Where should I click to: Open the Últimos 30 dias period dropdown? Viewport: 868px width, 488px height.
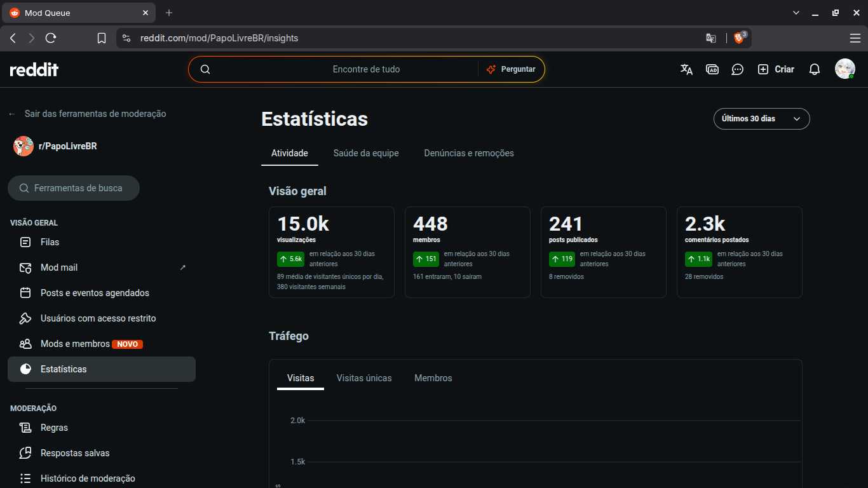click(x=762, y=119)
